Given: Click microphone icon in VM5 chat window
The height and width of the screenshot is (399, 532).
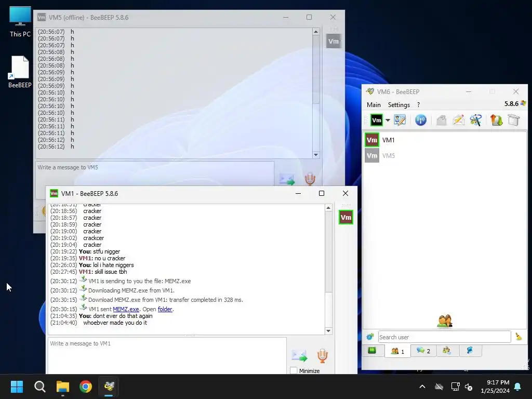Looking at the screenshot, I should tap(310, 179).
